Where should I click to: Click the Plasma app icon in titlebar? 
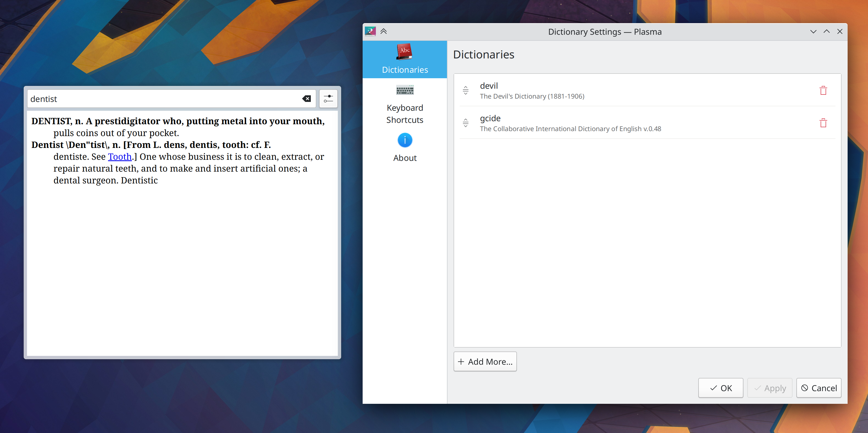pos(370,31)
